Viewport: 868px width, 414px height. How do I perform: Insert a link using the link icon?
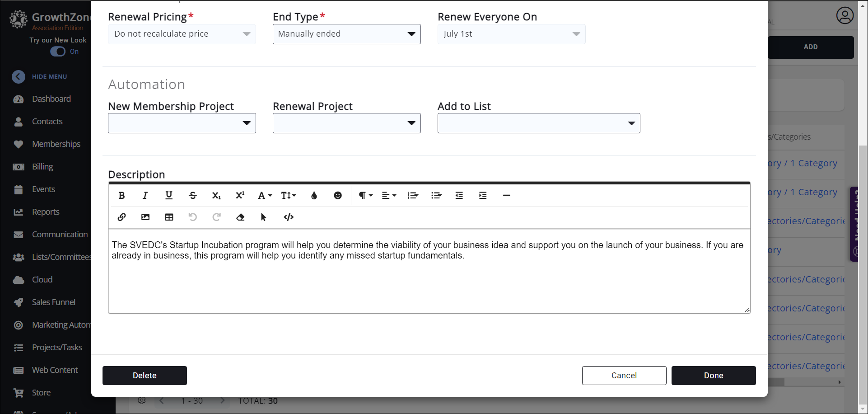(121, 217)
